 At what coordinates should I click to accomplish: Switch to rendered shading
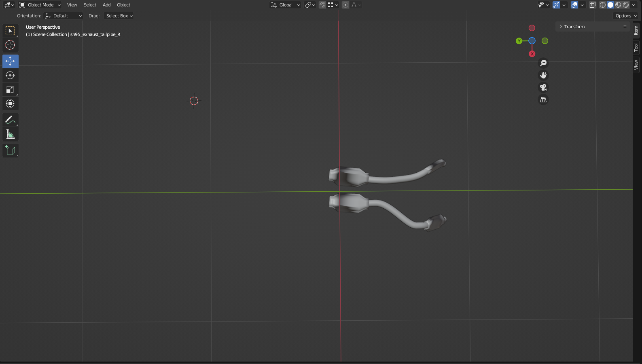(626, 5)
